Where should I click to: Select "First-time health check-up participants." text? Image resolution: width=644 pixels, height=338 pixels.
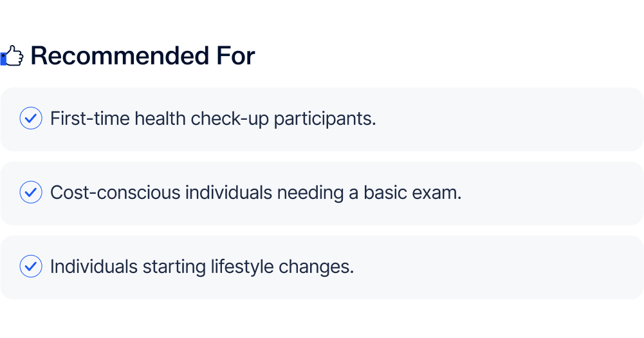tap(212, 119)
